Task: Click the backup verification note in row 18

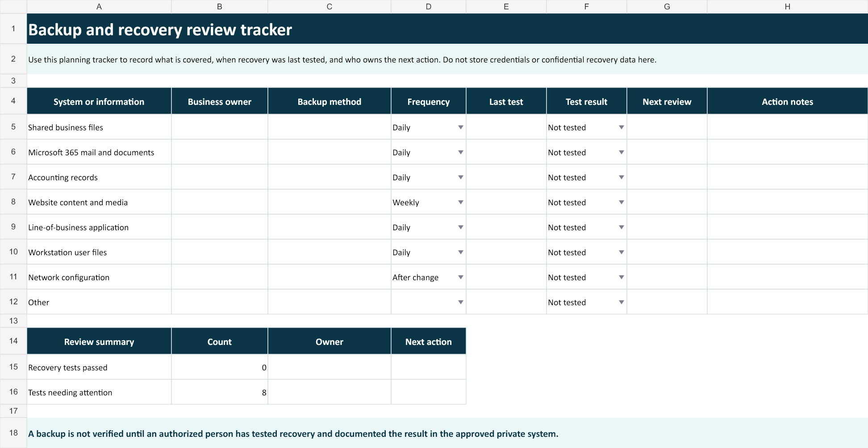Action: (x=293, y=434)
